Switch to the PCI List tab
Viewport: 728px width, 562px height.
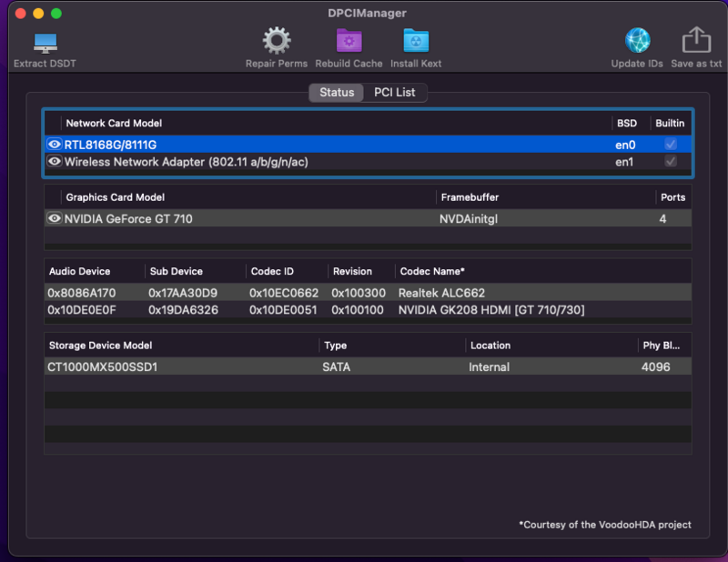(x=394, y=93)
